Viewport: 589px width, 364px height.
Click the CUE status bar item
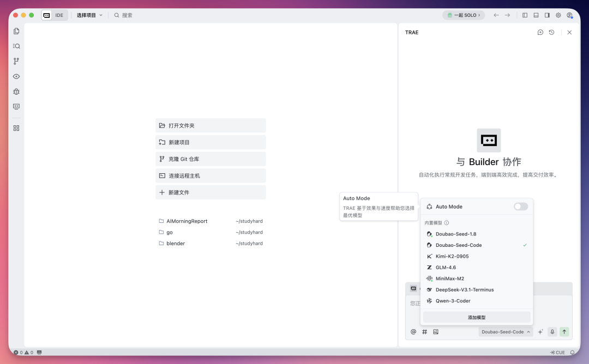pyautogui.click(x=557, y=353)
